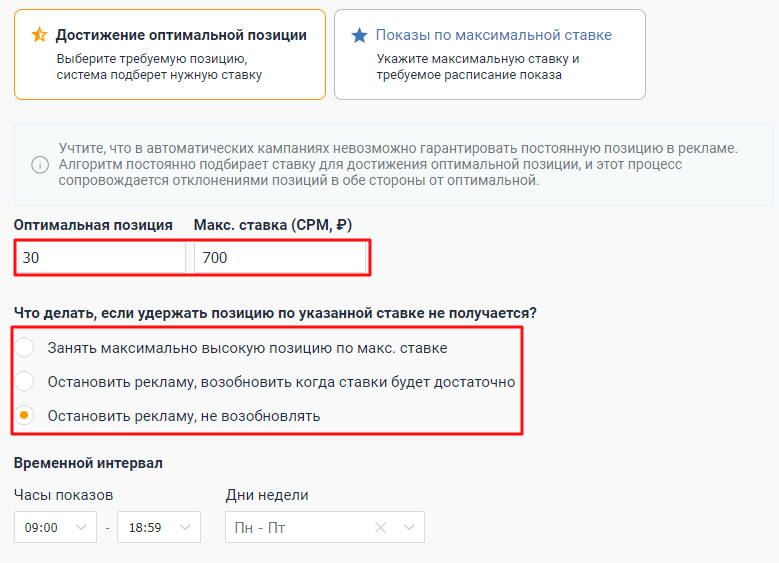Expand the "Пн - Пт" weekdays dropdown

click(x=408, y=527)
